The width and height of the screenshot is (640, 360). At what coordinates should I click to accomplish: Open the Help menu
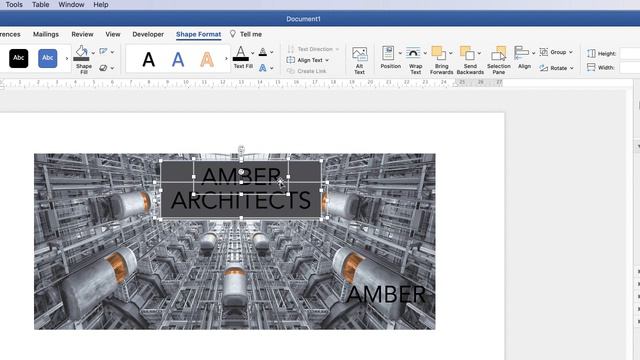coord(101,4)
